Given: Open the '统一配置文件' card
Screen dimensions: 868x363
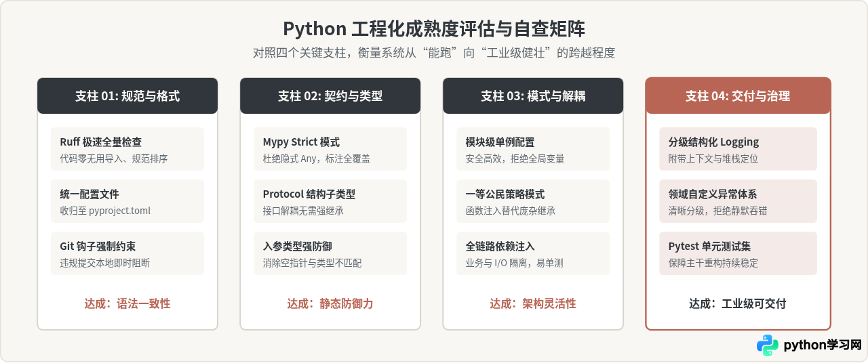Looking at the screenshot, I should [127, 201].
